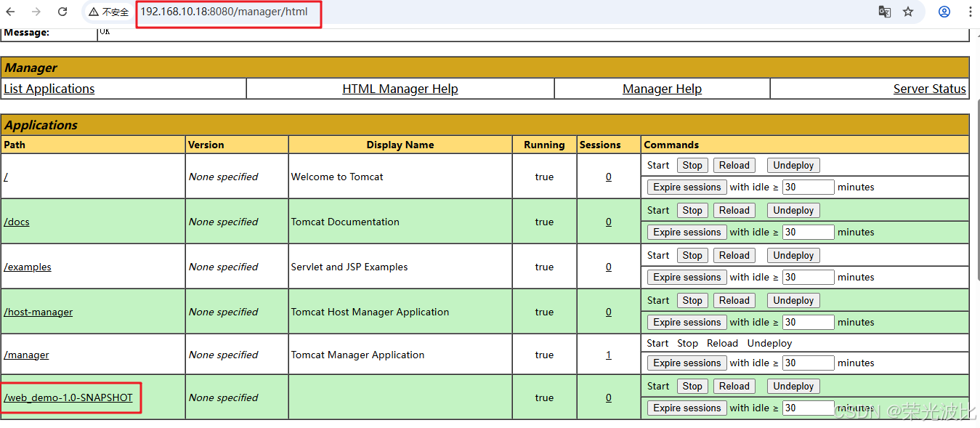Open the Server Status link

tap(930, 89)
